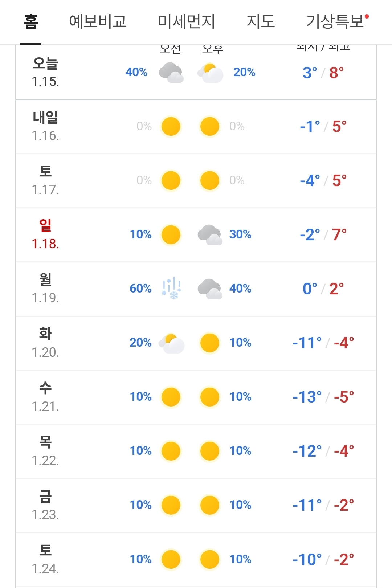Tap the -11° / -4° temperature for 1.20
Screen dimensions: 392x588
click(x=323, y=343)
